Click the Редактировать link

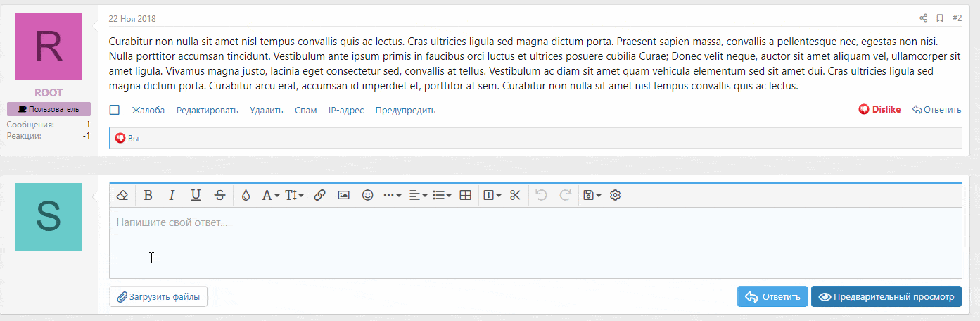click(x=207, y=111)
